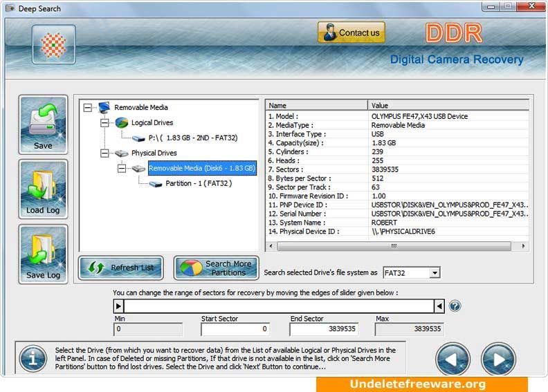Screen dimensions: 548x392
Task: Click the Min value field
Action: pos(148,329)
